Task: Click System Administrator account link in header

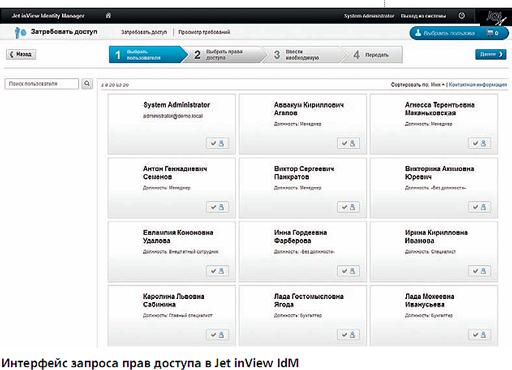Action: (x=369, y=16)
